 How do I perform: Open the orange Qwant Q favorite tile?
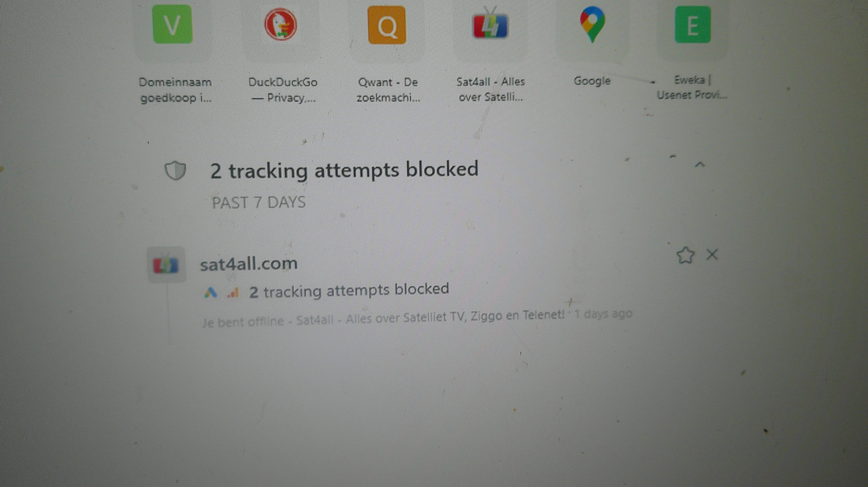pyautogui.click(x=387, y=25)
